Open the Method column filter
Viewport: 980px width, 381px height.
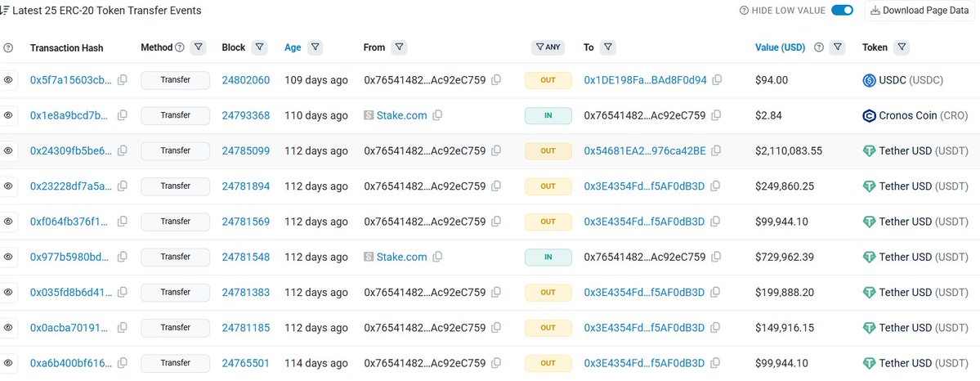tap(198, 47)
